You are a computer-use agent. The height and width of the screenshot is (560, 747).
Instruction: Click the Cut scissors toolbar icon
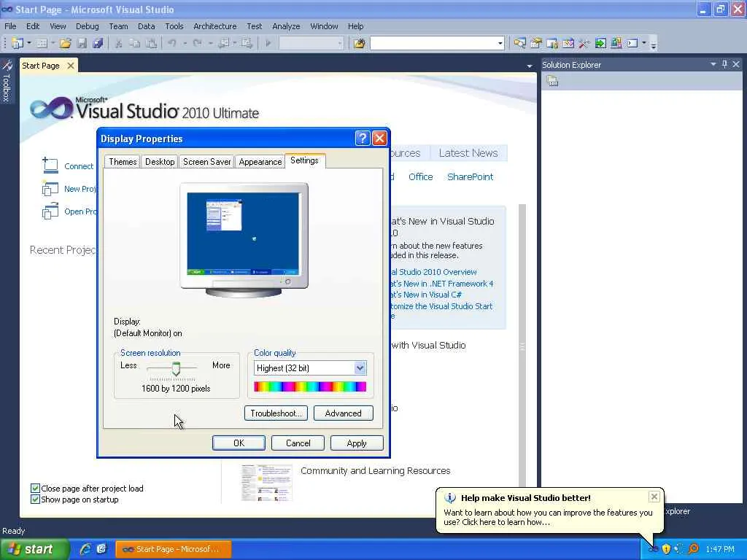pos(119,43)
